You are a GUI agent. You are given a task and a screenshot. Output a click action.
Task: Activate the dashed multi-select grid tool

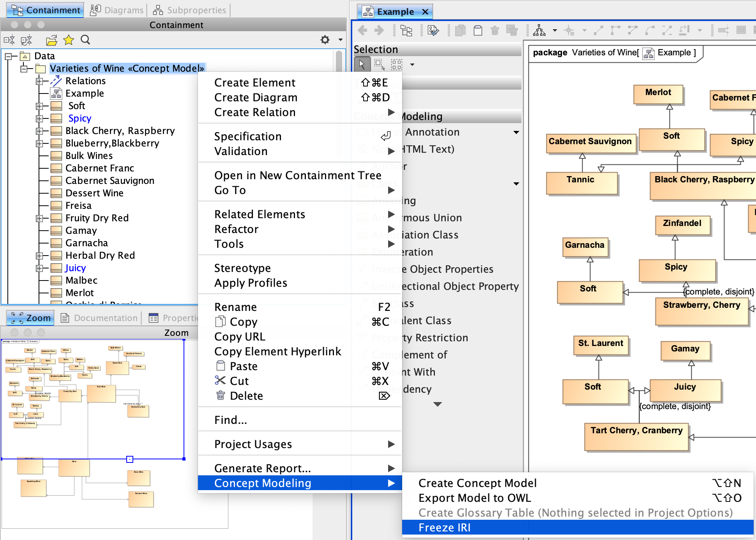(397, 64)
